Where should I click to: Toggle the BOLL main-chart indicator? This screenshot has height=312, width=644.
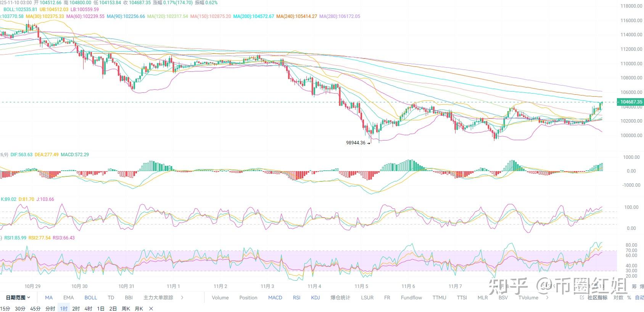pos(91,297)
